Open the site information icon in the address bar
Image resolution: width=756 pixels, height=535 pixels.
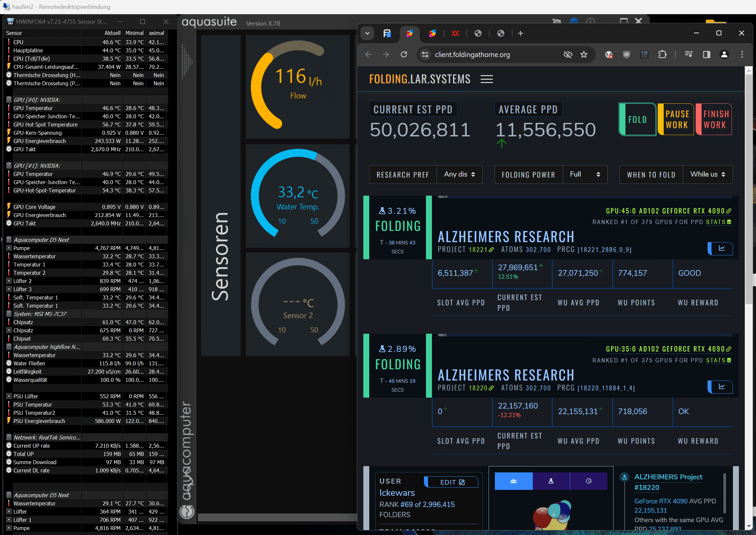coord(425,54)
